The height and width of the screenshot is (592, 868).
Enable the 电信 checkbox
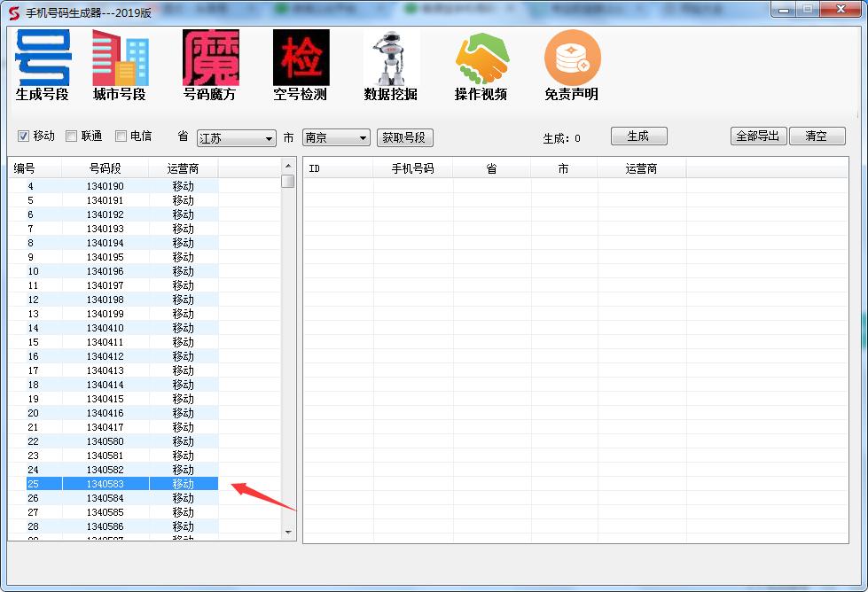[121, 136]
